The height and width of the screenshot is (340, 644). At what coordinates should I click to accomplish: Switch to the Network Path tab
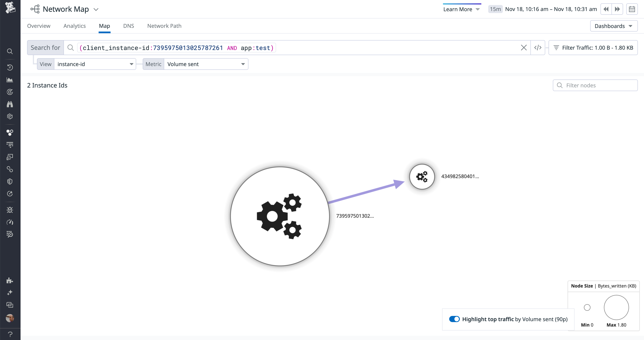[164, 26]
